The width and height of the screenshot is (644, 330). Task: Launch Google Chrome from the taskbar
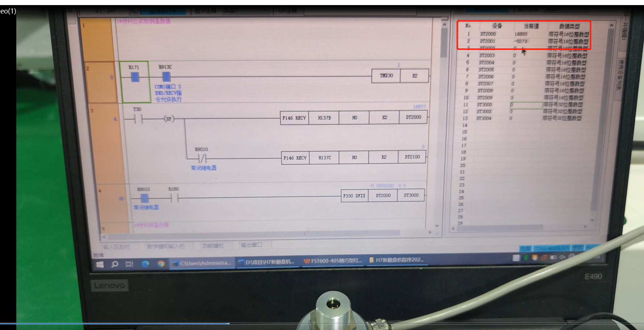(161, 264)
